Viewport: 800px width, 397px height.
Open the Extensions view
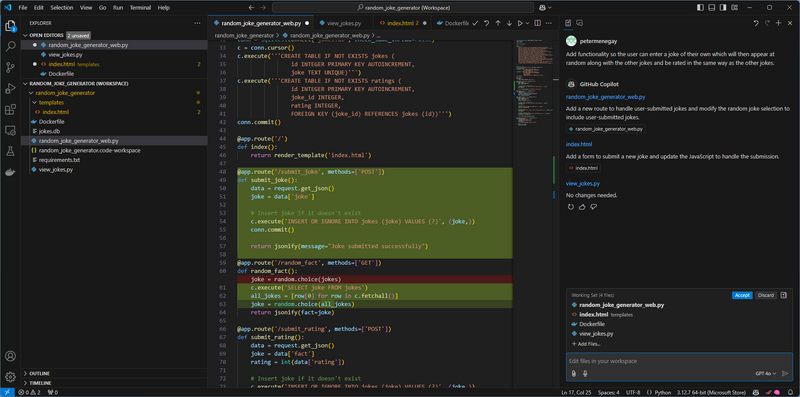[10, 110]
